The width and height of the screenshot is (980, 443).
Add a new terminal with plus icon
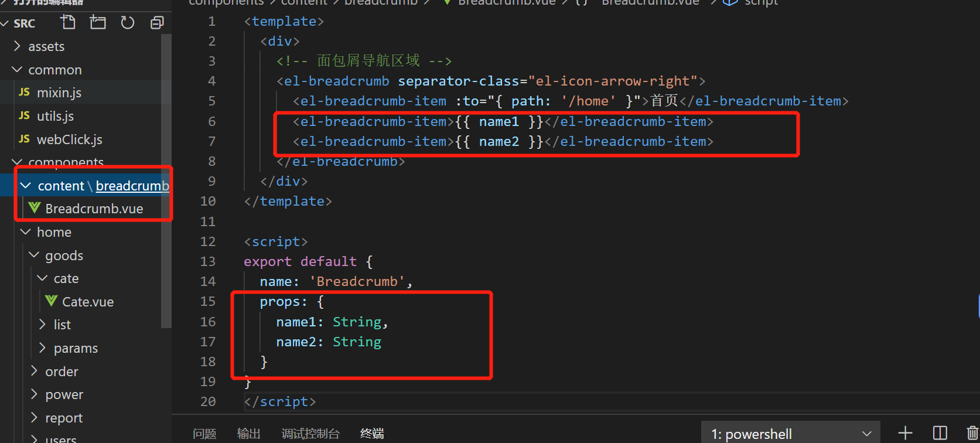[x=906, y=434]
